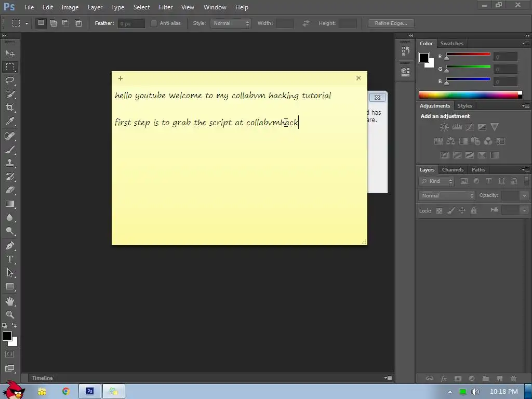Select the Horizontal Type tool

[10, 259]
